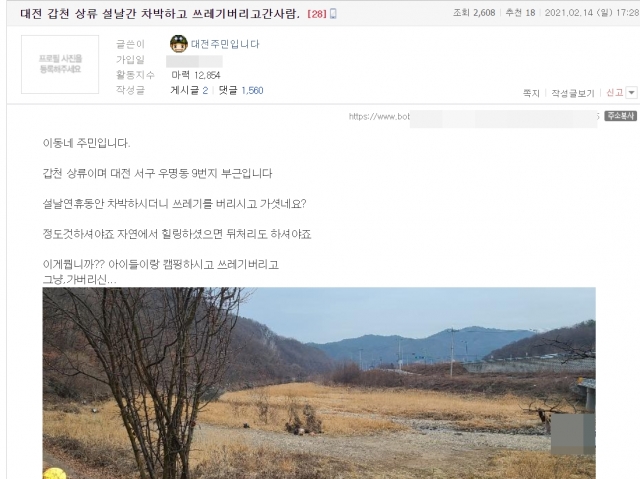Click the 신고 report link
This screenshot has height=479, width=640.
[615, 93]
